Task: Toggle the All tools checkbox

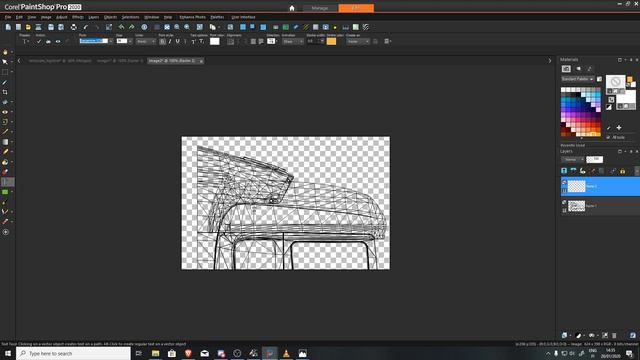Action: [x=608, y=138]
